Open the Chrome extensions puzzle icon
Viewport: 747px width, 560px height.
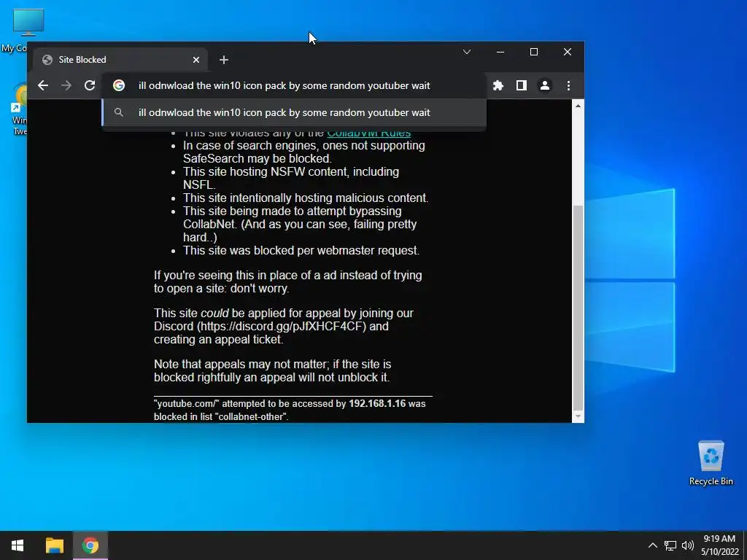[x=498, y=86]
